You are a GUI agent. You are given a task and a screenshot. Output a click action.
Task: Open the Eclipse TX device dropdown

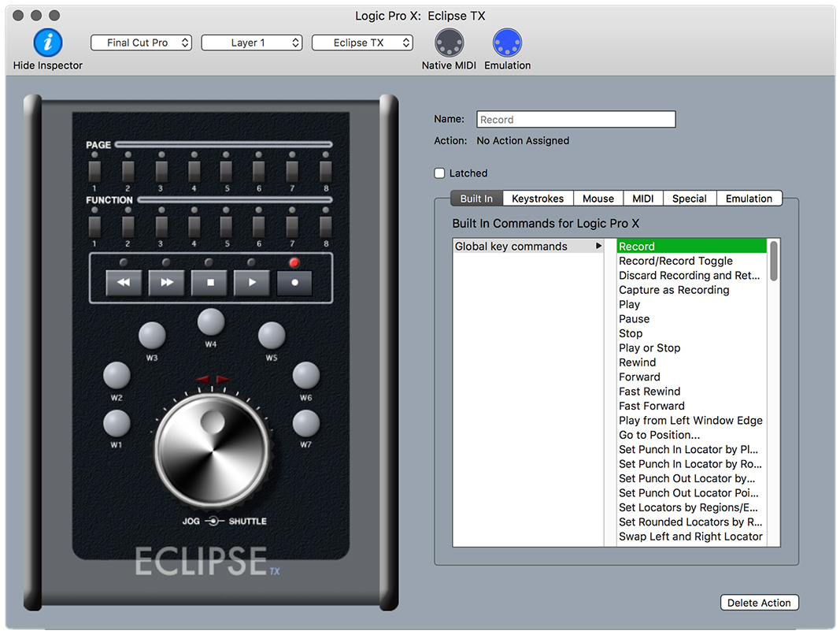(362, 43)
